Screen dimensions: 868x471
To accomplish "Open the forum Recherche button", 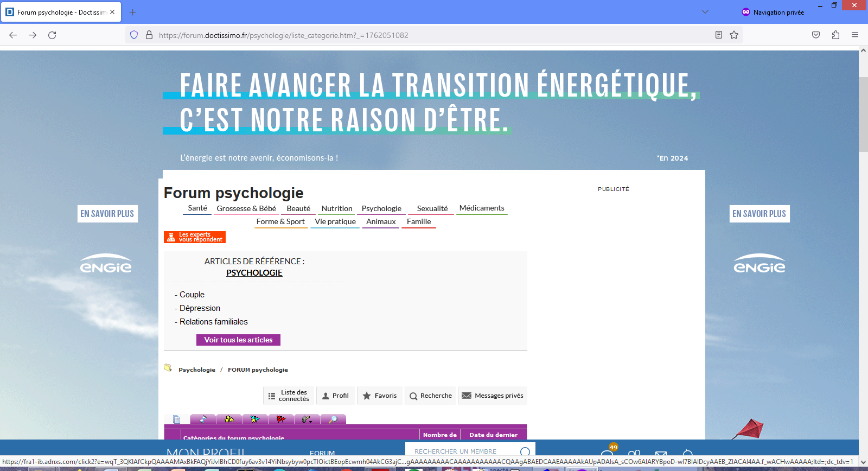I will click(x=431, y=396).
